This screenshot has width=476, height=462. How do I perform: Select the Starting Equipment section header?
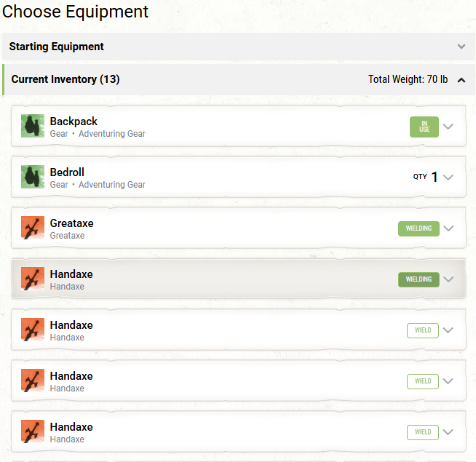coord(57,47)
